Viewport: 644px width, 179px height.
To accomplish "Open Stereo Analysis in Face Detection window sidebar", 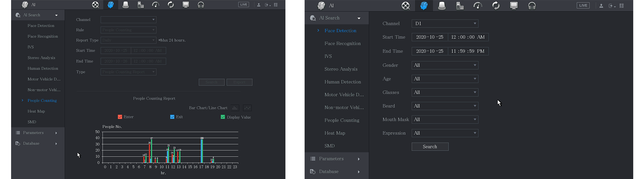I will pos(341,69).
